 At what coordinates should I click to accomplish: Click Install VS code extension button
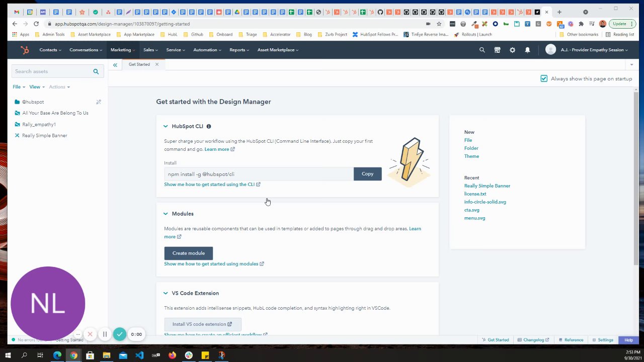pos(203,324)
